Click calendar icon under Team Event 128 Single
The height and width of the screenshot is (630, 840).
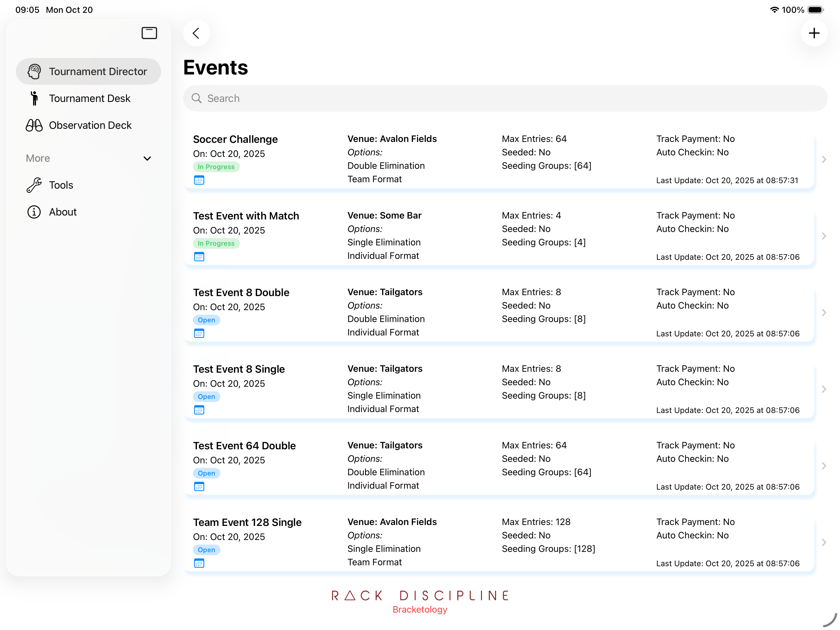tap(199, 563)
